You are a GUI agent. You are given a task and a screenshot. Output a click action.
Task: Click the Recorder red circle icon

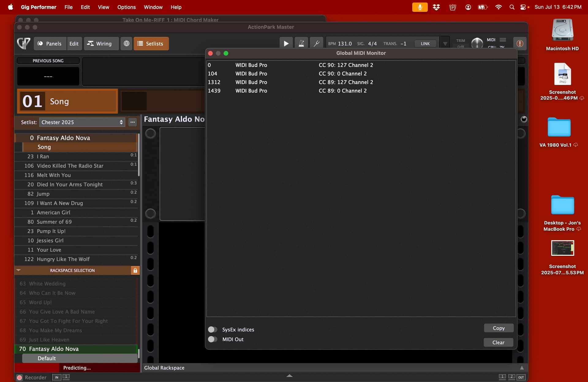(x=20, y=377)
